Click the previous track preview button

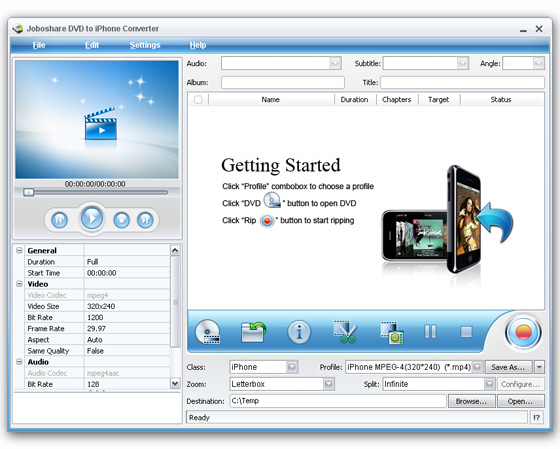coord(60,220)
